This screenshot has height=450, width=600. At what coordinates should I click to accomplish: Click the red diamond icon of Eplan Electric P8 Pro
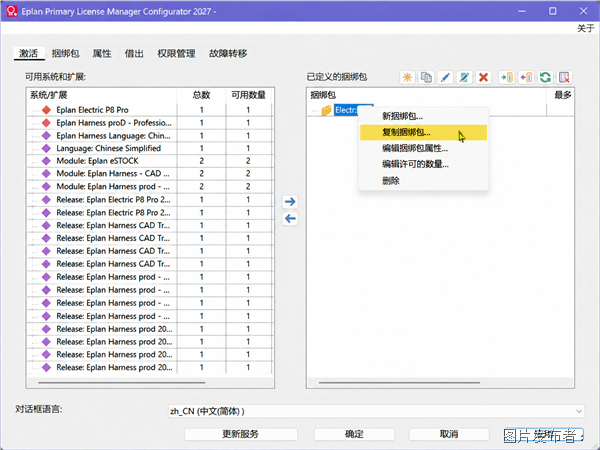coord(46,110)
